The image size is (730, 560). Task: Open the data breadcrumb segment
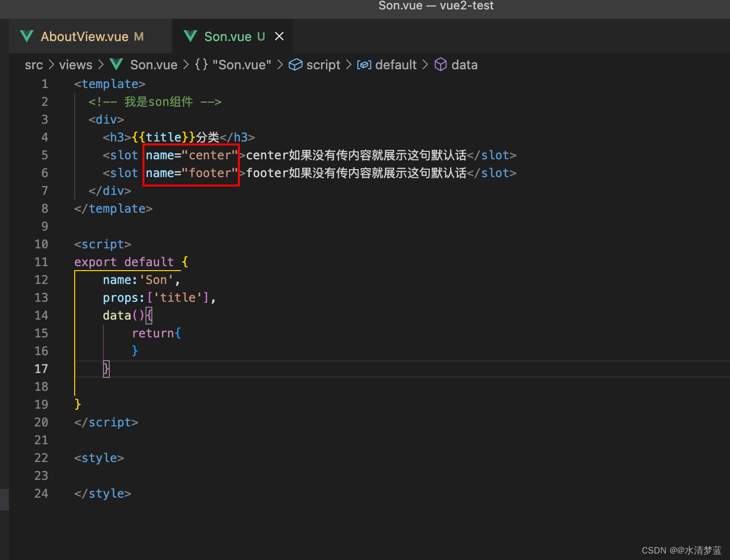point(464,65)
